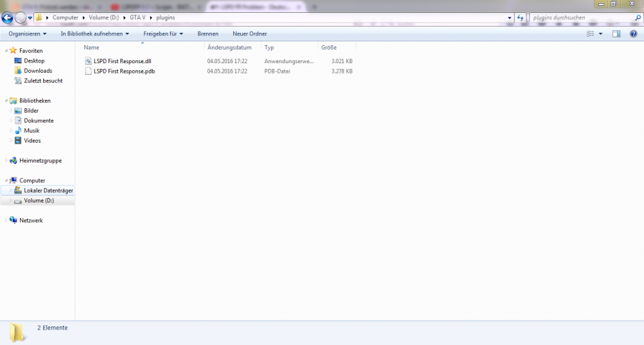Open help with the question mark icon
644x345 pixels.
pos(633,34)
